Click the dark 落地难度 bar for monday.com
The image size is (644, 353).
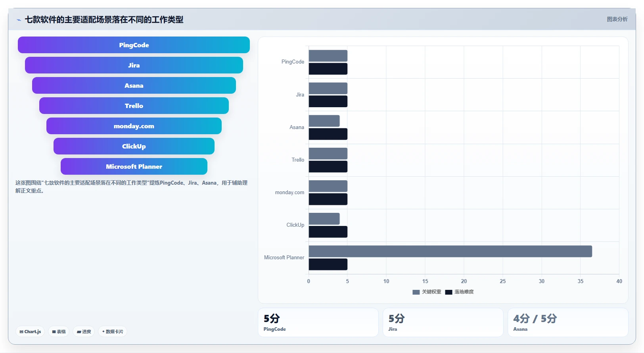(x=328, y=199)
